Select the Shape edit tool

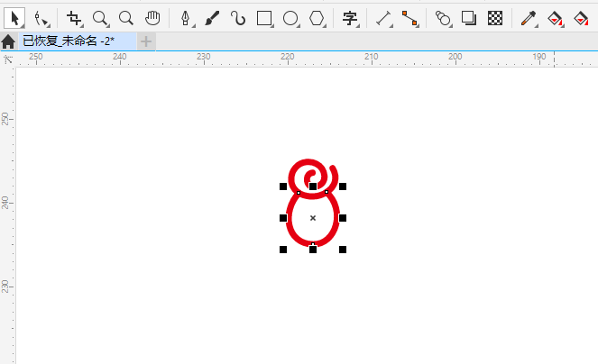click(41, 18)
